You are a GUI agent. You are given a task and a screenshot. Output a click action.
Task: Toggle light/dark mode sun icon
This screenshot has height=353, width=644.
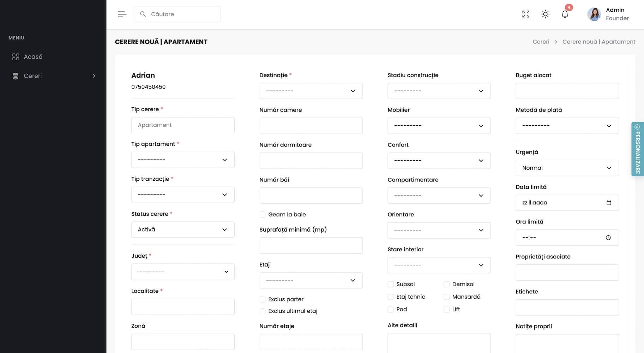(x=545, y=14)
